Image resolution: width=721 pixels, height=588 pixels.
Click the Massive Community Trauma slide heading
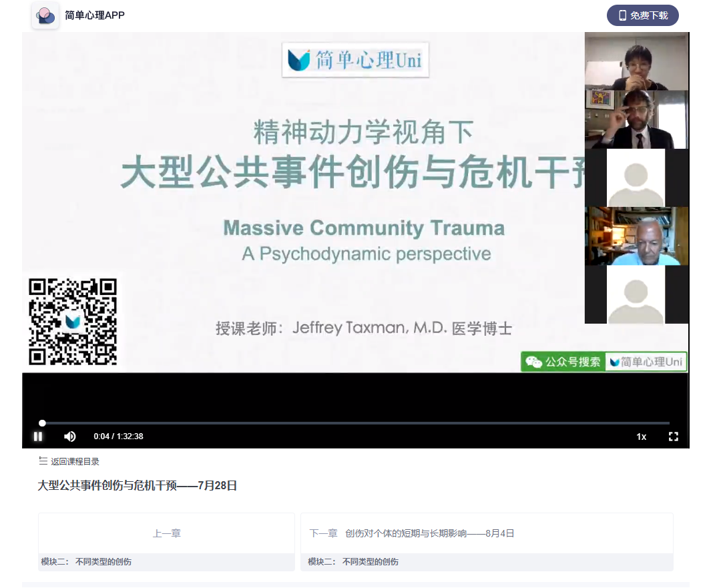click(365, 228)
